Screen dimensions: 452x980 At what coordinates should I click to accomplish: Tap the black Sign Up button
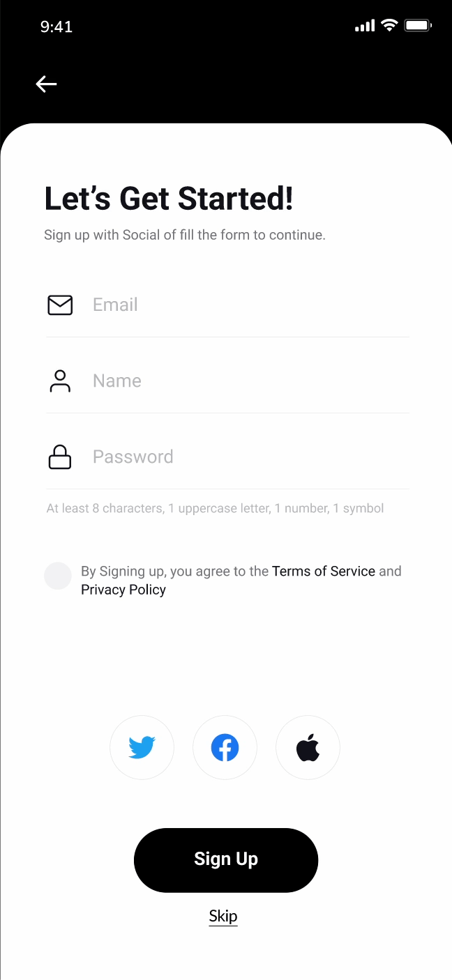point(226,860)
